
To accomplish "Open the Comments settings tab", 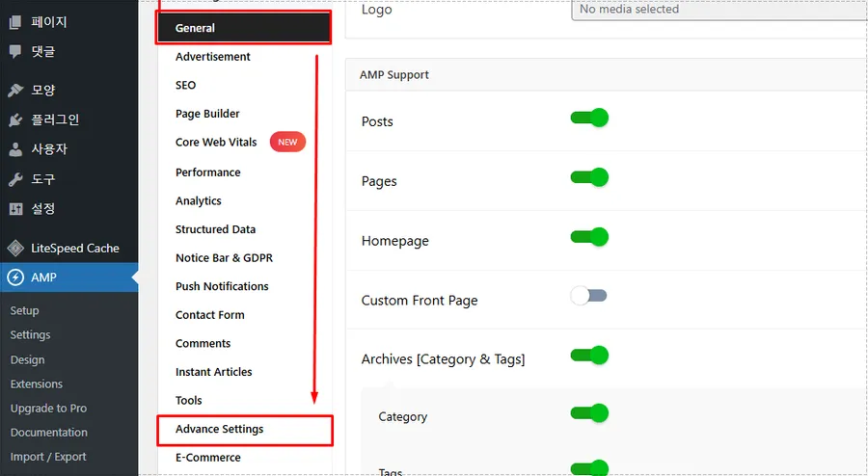I will click(203, 343).
